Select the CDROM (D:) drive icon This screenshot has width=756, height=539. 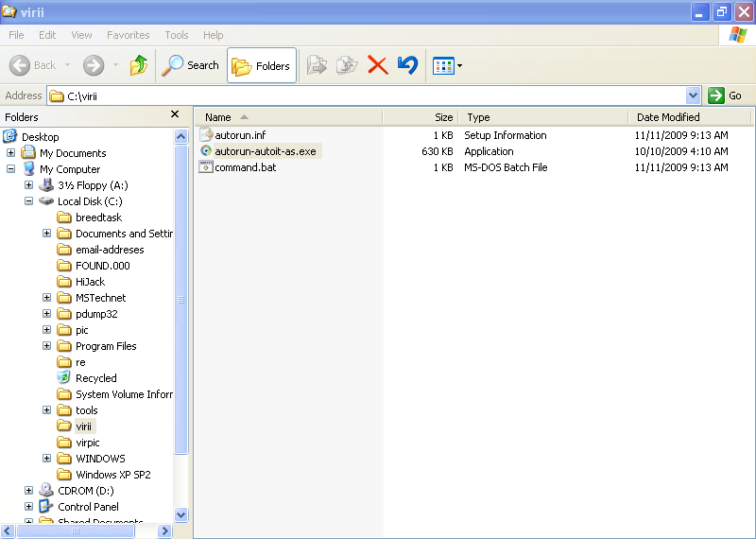tap(46, 490)
